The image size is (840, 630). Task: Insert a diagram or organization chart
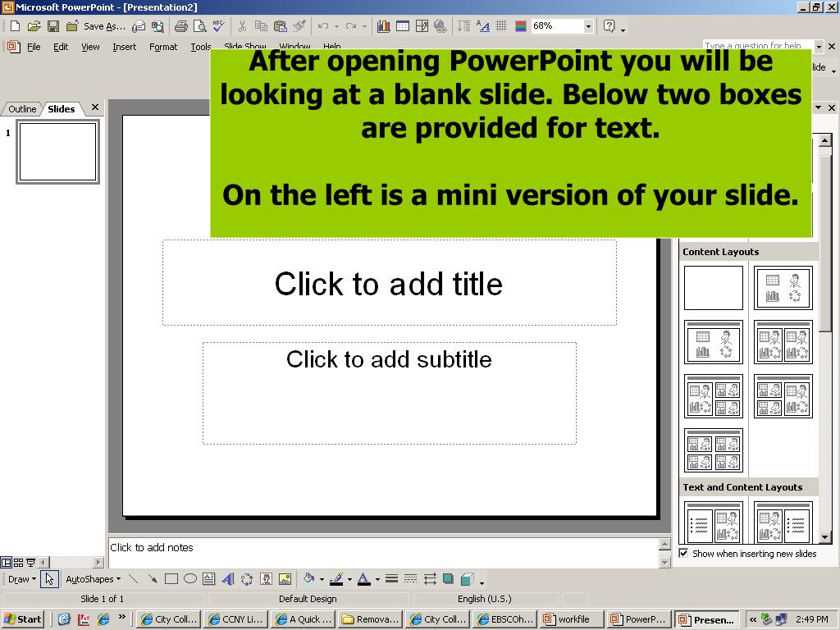[x=246, y=579]
